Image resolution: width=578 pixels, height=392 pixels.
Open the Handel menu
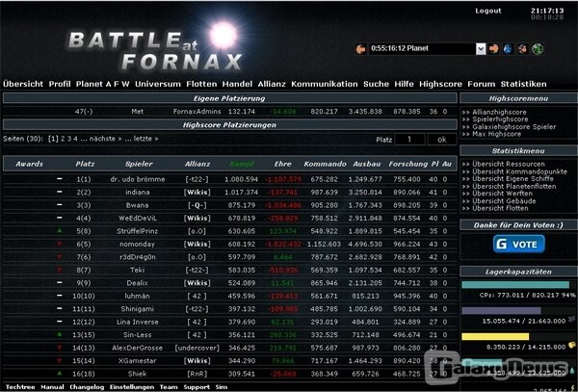coord(237,84)
